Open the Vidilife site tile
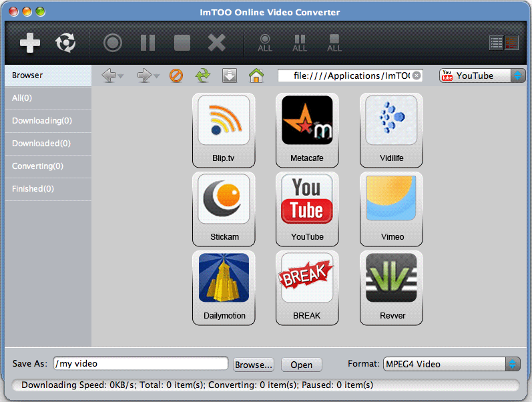Image resolution: width=532 pixels, height=402 pixels. pos(391,130)
